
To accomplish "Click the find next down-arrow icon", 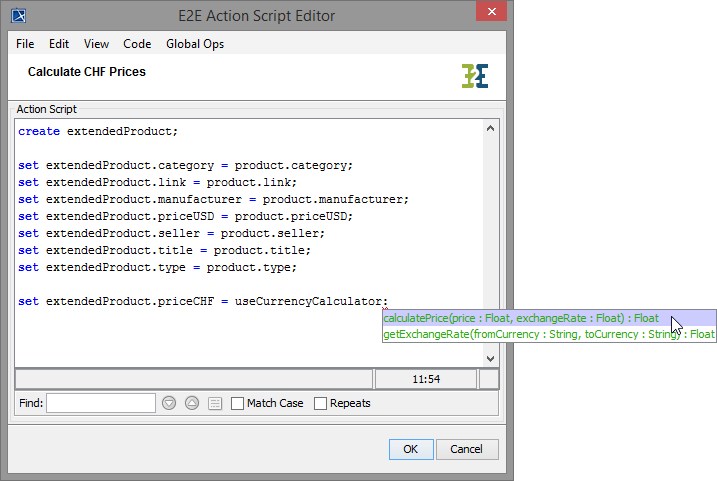I will tap(169, 403).
